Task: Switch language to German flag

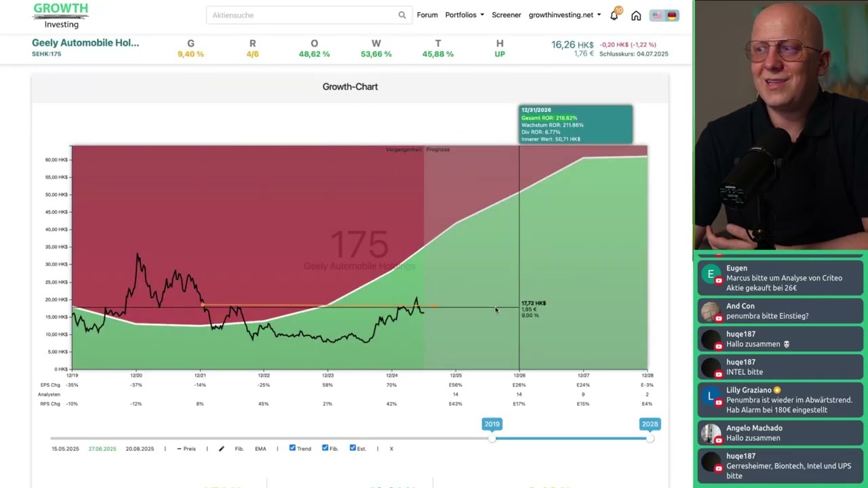Action: (x=672, y=16)
